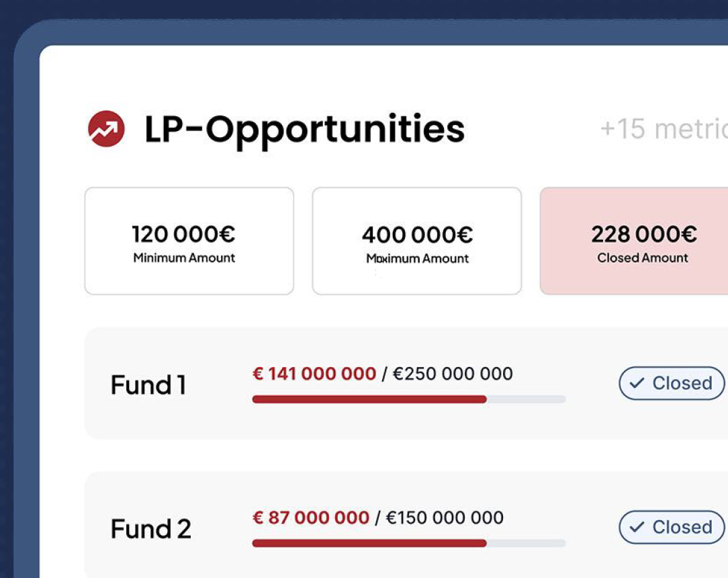Open the Fund 1 row label
The image size is (728, 578).
click(x=148, y=385)
